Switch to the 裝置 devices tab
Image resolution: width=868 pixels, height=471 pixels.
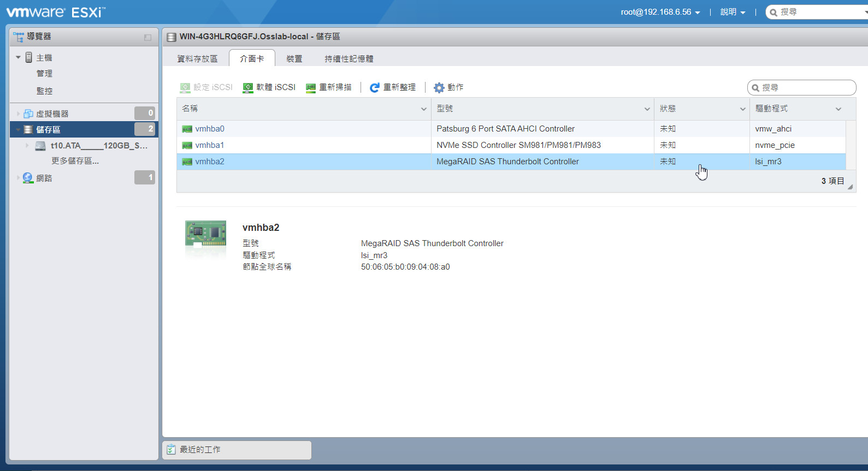(x=294, y=59)
